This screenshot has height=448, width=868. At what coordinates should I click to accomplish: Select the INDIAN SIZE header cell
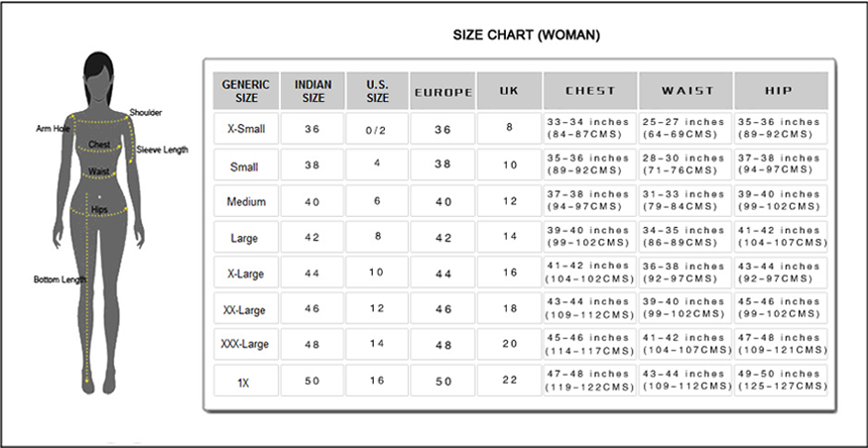[x=313, y=91]
